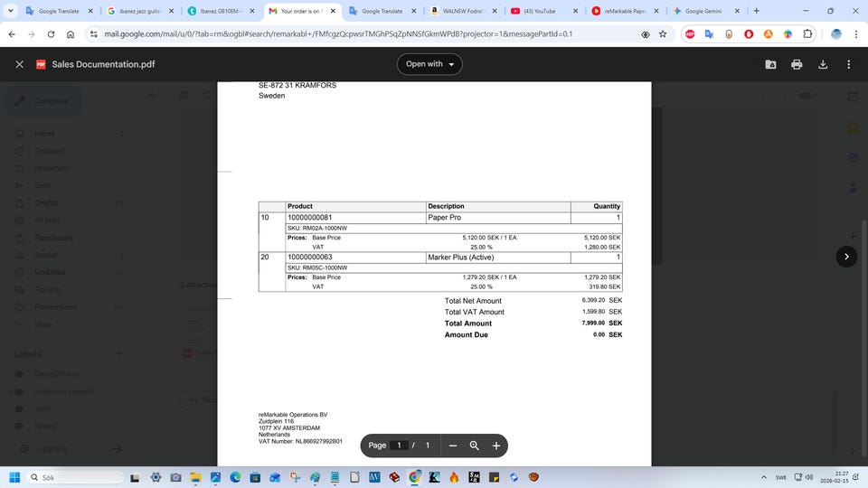
Task: Open the browser home page
Action: [x=71, y=33]
